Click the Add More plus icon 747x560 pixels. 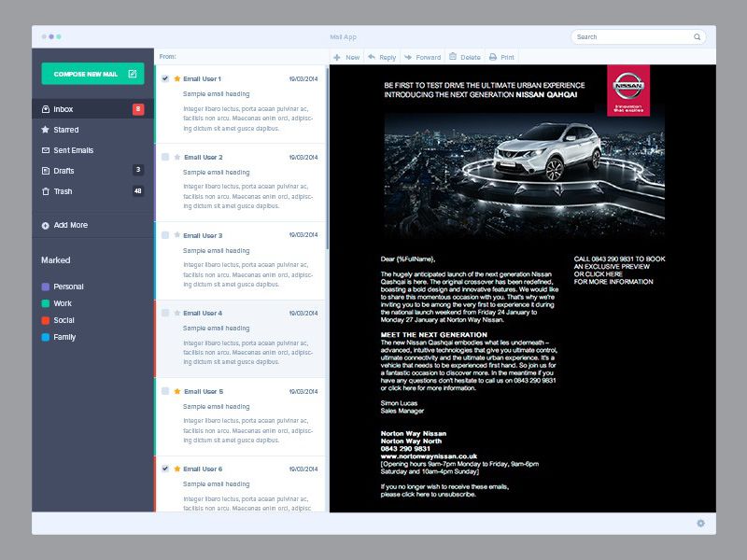pos(45,226)
